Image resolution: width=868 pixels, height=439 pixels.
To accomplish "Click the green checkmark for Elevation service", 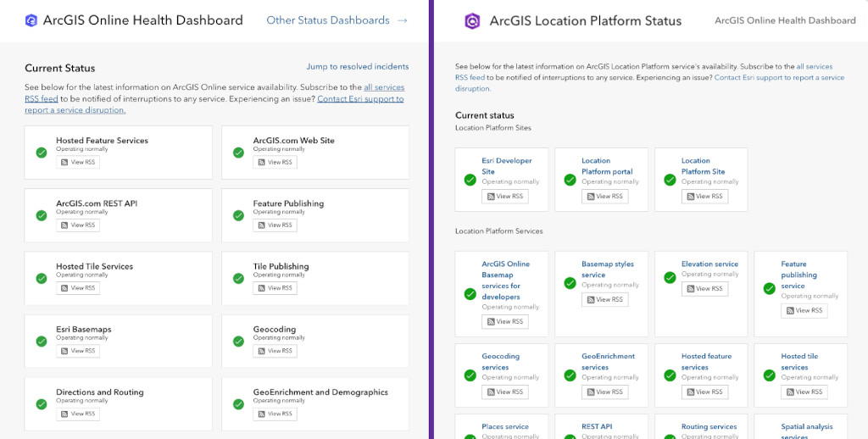I will click(x=670, y=276).
